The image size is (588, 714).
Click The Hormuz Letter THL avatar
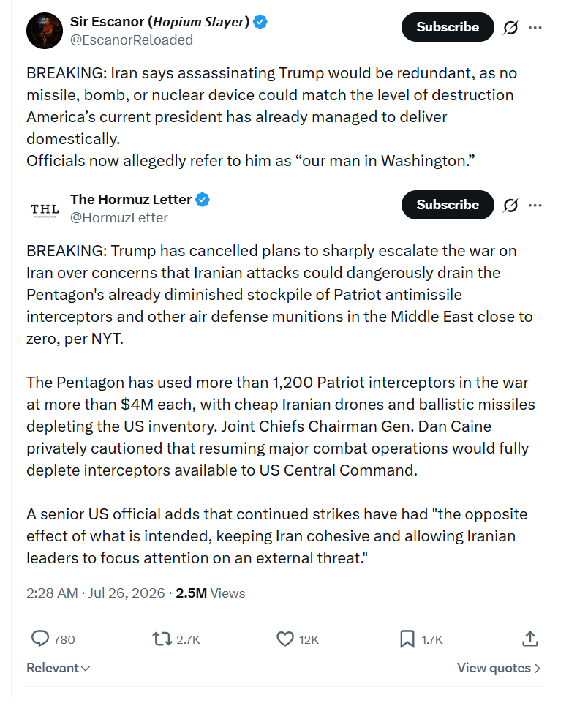(45, 209)
